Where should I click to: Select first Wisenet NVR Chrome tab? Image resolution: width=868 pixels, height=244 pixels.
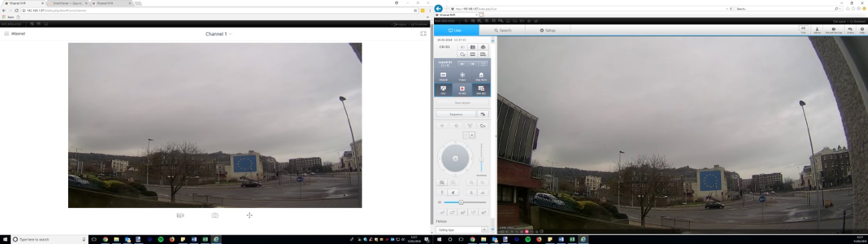[x=24, y=3]
